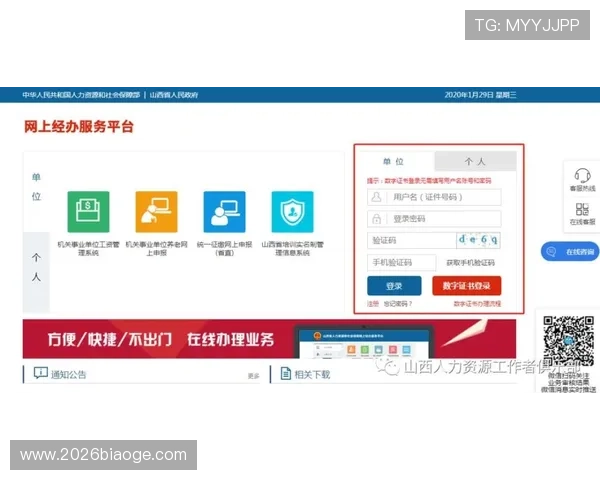This screenshot has width=600, height=480.
Task: Focus the 登录密码 input field
Action: pyautogui.click(x=434, y=219)
